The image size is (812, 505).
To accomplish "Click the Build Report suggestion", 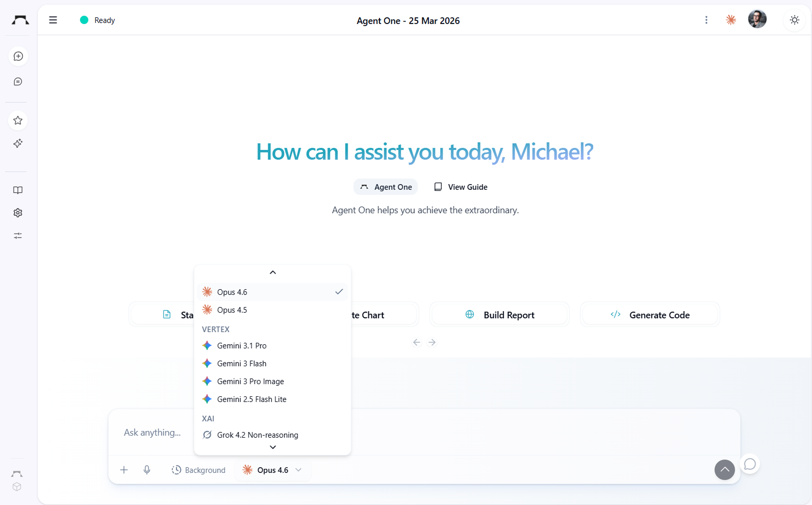I will tap(499, 315).
